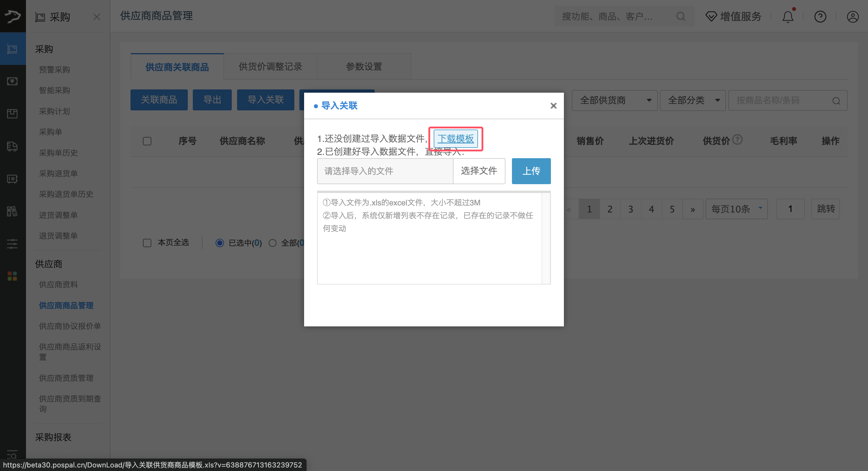The image size is (868, 471).
Task: Open 预警采购 menu item
Action: point(55,70)
